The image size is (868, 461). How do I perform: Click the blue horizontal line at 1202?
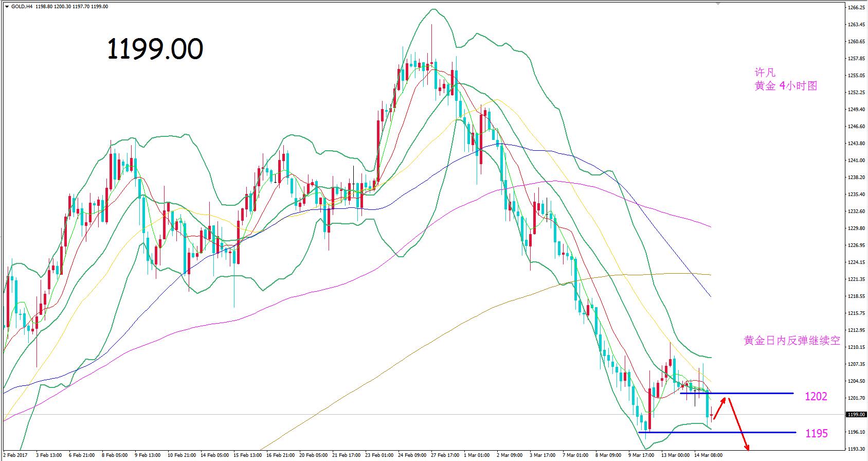click(736, 394)
